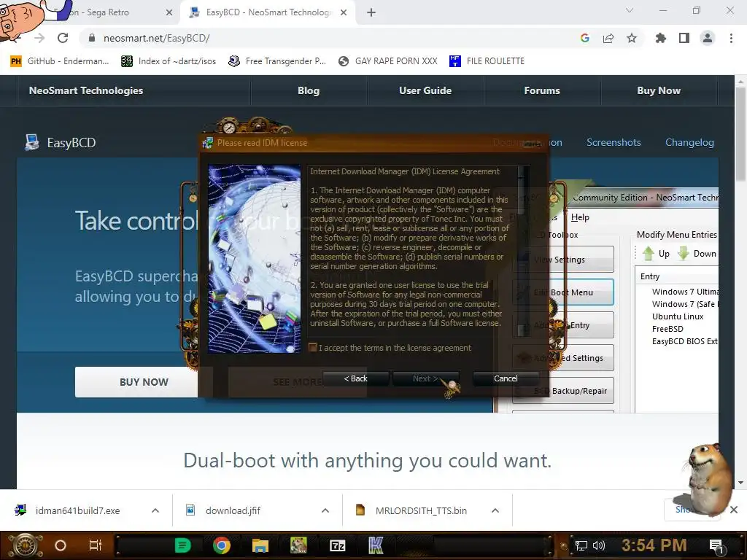Image resolution: width=747 pixels, height=560 pixels.
Task: Open Google icon in address bar
Action: [584, 38]
